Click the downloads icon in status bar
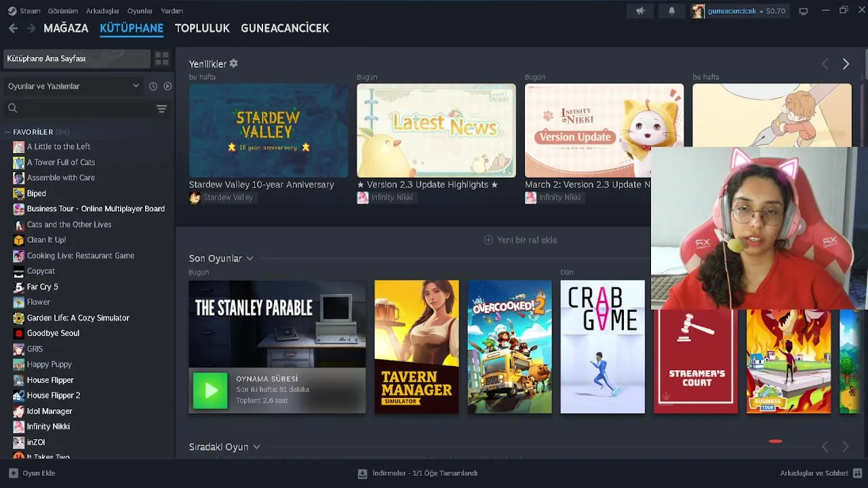868x488 pixels. click(x=363, y=473)
